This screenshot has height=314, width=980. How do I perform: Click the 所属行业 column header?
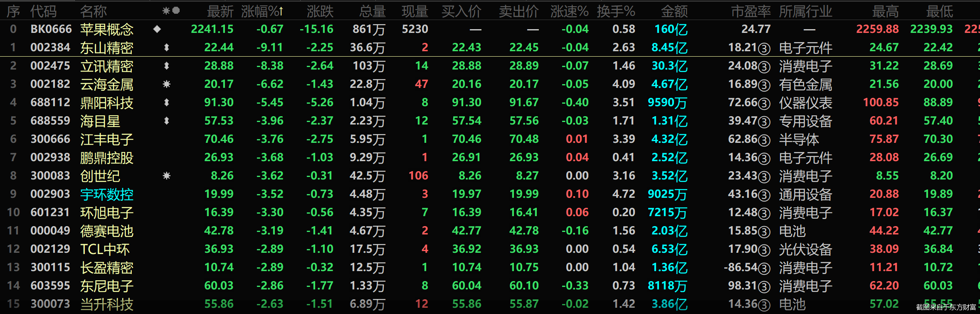805,11
